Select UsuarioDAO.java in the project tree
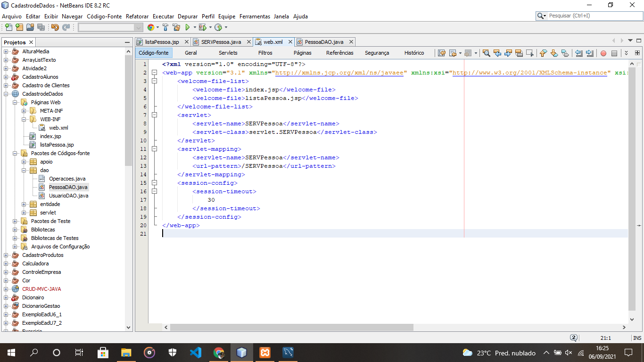The image size is (644, 362). 68,196
